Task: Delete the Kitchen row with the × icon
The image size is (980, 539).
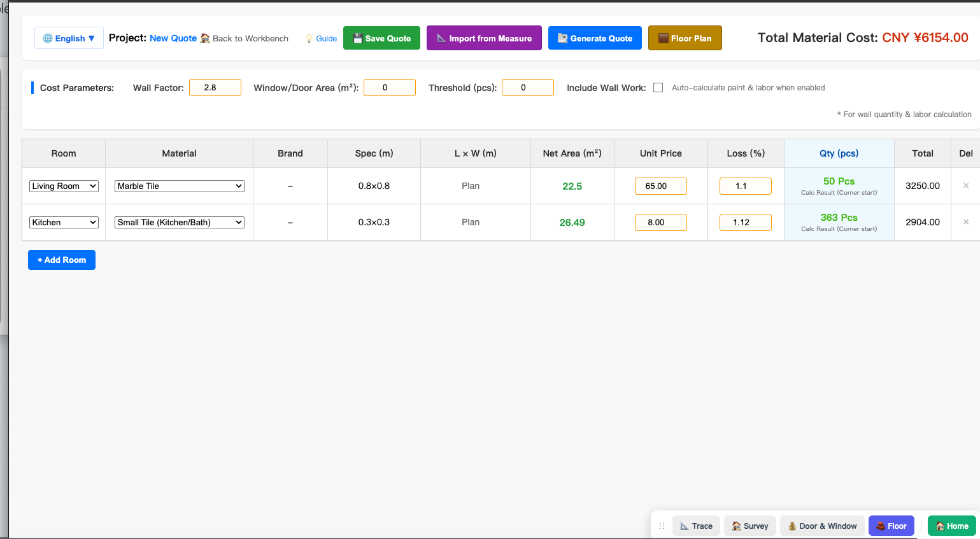Action: tap(966, 222)
